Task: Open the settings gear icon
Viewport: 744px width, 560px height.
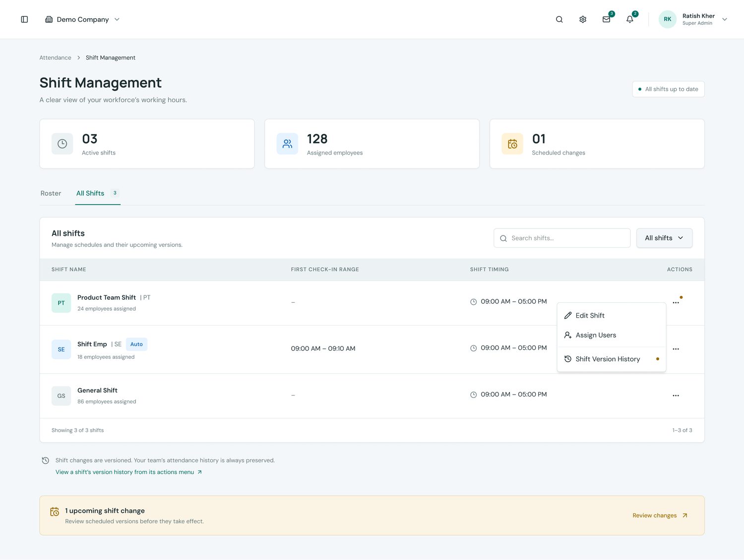Action: coord(583,19)
